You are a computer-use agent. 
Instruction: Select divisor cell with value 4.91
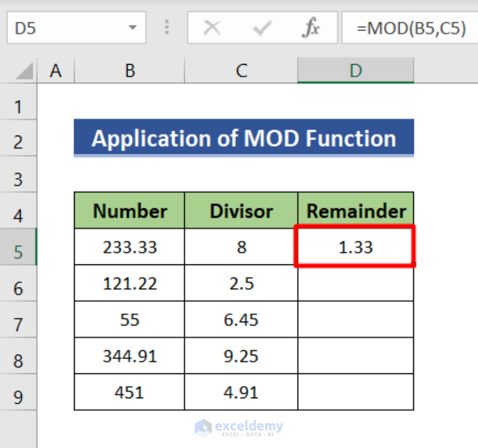(241, 392)
